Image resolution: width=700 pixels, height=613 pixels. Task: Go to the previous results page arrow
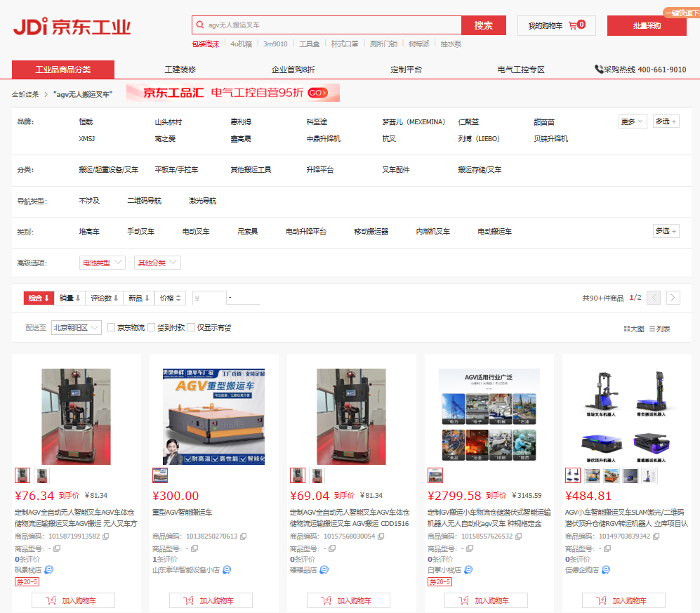pyautogui.click(x=654, y=298)
